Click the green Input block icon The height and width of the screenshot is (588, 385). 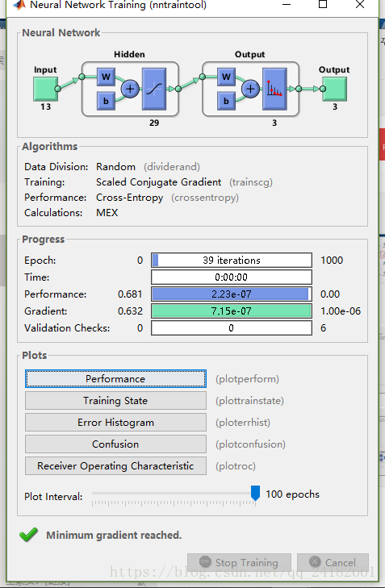coord(45,89)
